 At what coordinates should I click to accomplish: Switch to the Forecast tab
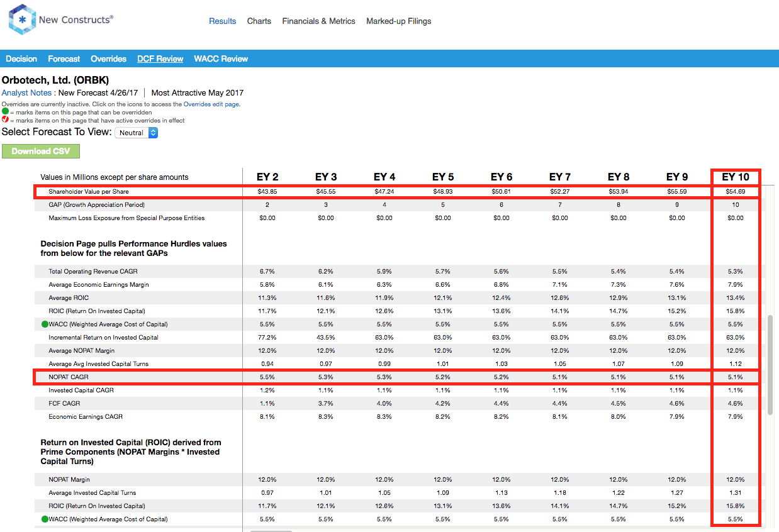click(x=64, y=58)
